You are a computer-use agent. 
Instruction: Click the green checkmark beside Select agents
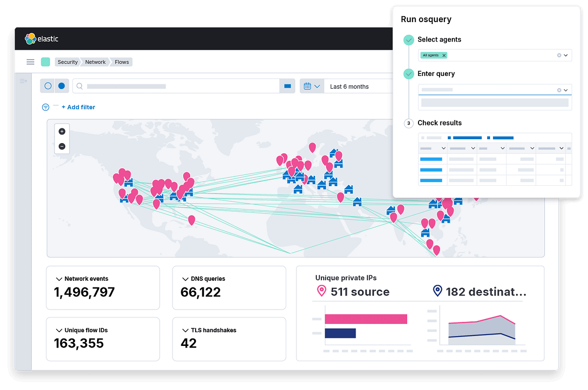[x=409, y=40]
